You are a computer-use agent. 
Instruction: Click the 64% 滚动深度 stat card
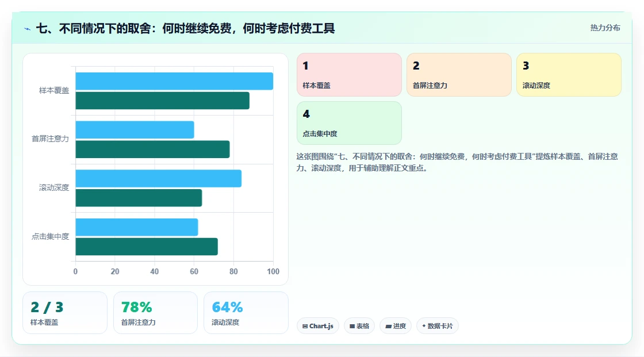pyautogui.click(x=246, y=313)
